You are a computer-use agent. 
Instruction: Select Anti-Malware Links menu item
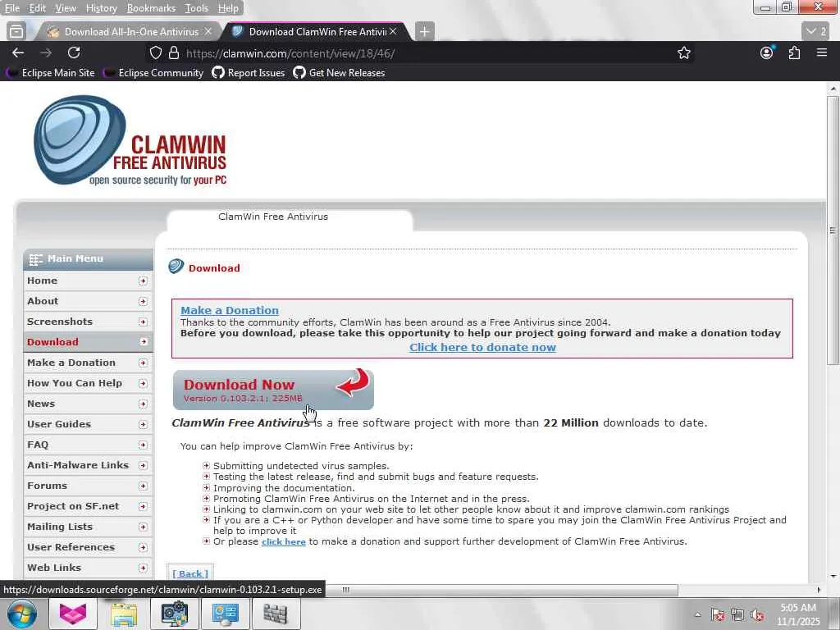(88, 465)
